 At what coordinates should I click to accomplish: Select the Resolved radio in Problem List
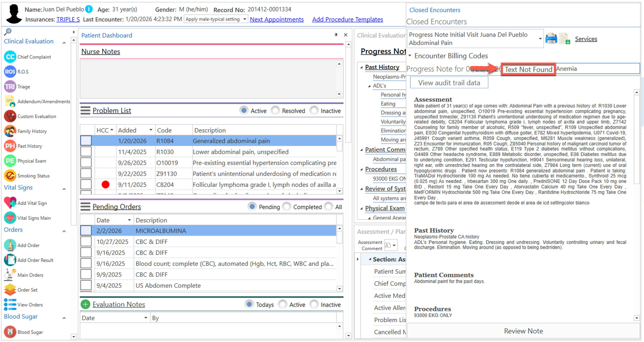(275, 111)
